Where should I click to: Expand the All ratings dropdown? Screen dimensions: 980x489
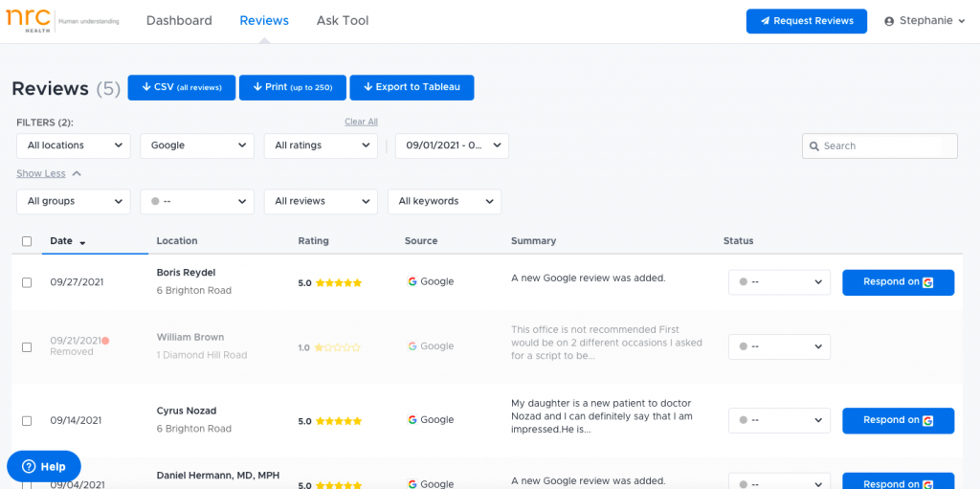(321, 145)
